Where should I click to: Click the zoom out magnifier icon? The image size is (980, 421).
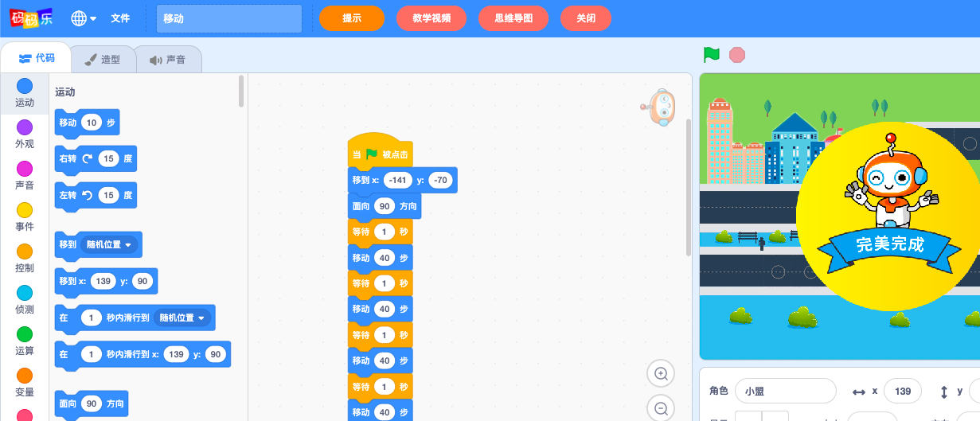pyautogui.click(x=661, y=408)
